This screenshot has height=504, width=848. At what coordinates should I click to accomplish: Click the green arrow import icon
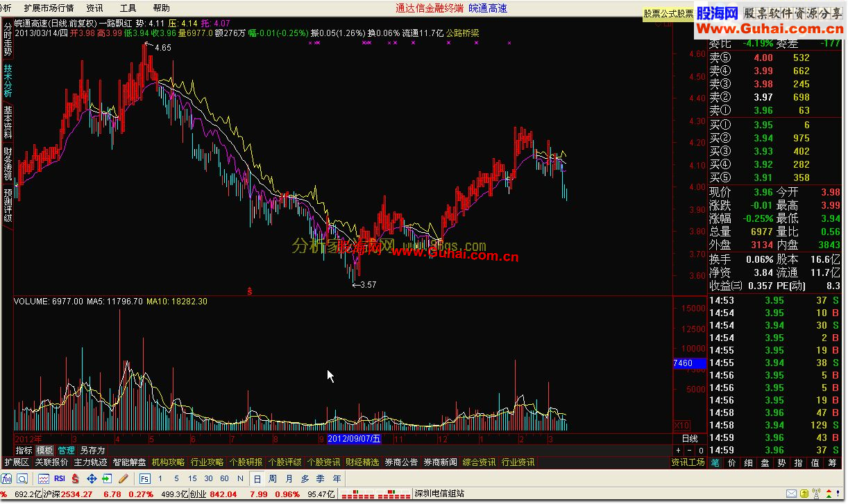tap(107, 478)
